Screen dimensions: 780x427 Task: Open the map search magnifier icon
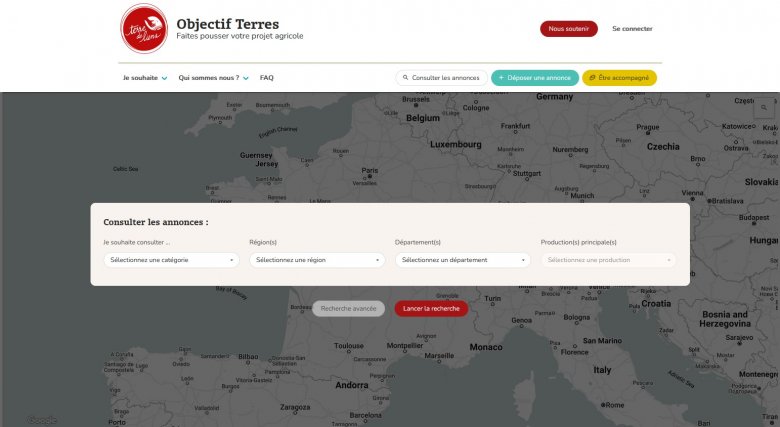[764, 107]
